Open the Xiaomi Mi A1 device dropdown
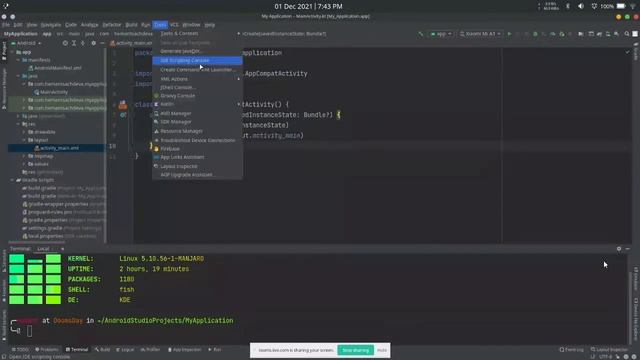The height and width of the screenshot is (360, 640). pos(480,34)
